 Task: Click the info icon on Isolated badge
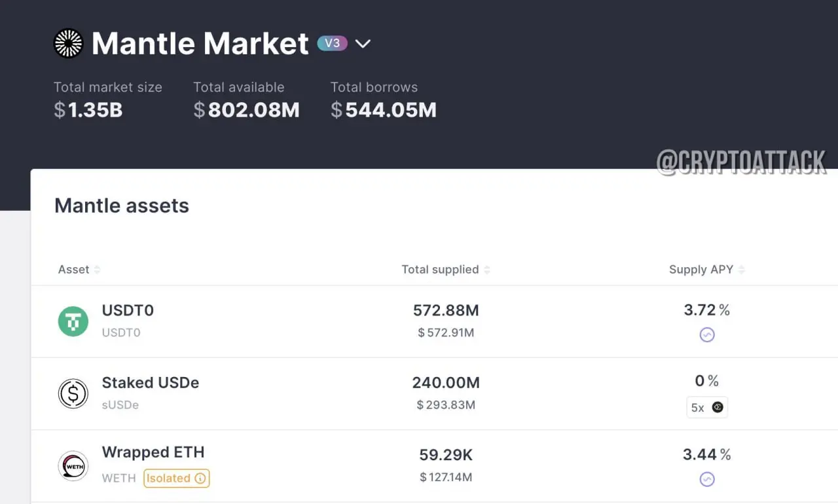click(x=200, y=478)
